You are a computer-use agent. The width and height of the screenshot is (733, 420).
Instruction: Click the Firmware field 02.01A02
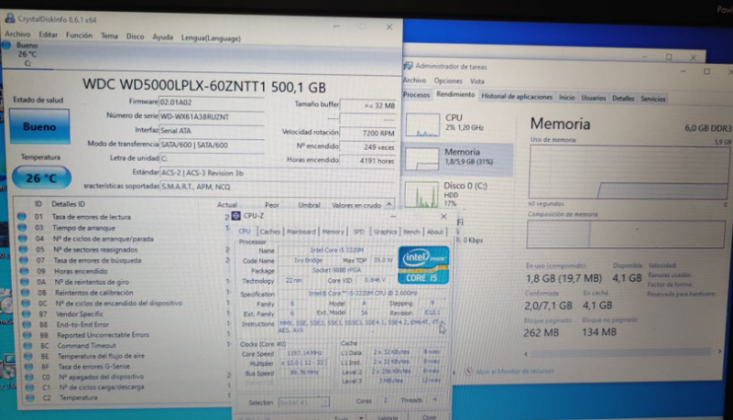[x=211, y=102]
